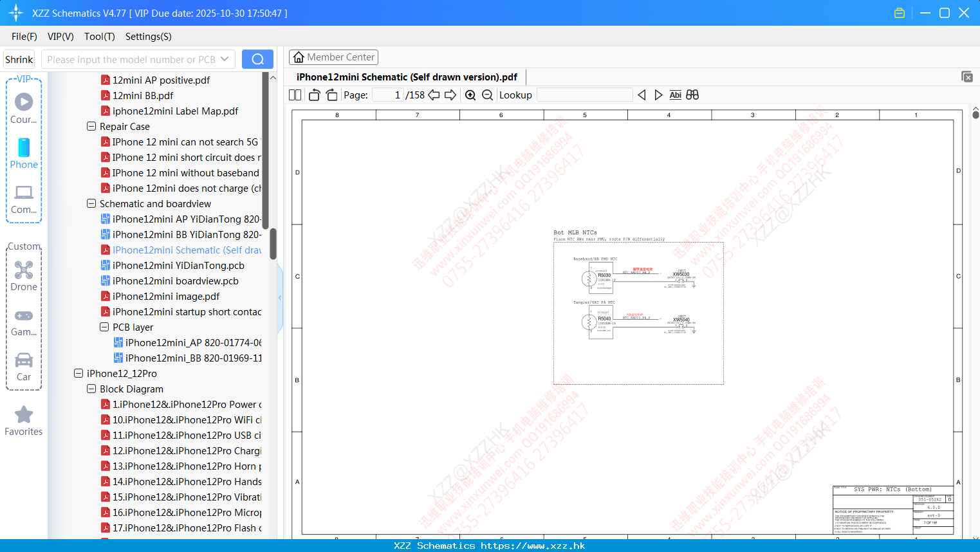Open the Course section in sidebar
Image resolution: width=980 pixels, height=552 pixels.
pos(24,108)
